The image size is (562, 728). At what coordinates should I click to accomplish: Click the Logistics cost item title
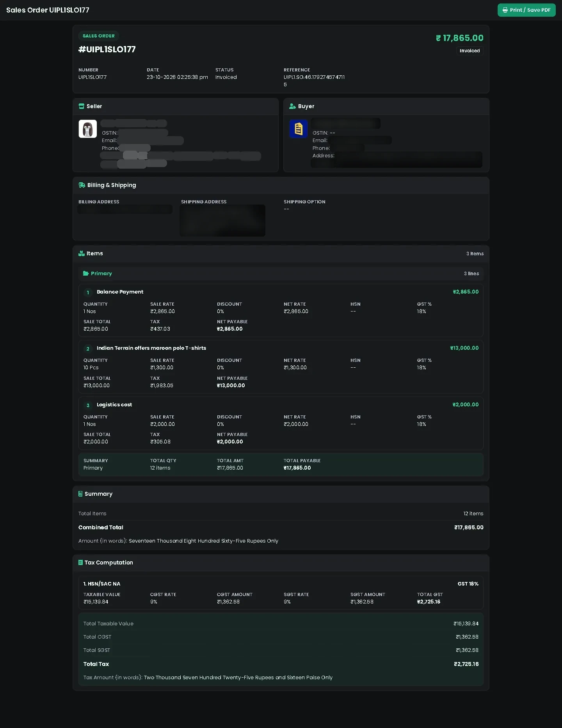click(x=114, y=405)
